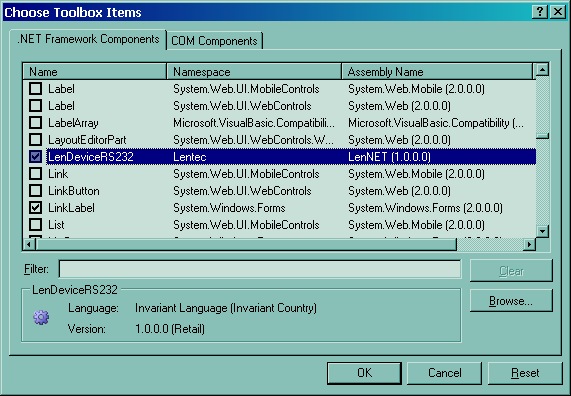Sort list by Name column header
The width and height of the screenshot is (571, 396).
pyautogui.click(x=94, y=71)
